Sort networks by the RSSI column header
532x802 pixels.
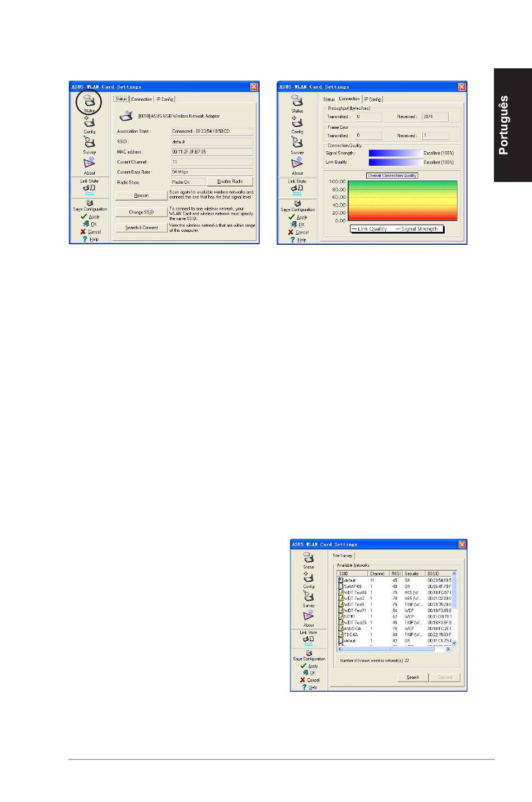pos(396,574)
